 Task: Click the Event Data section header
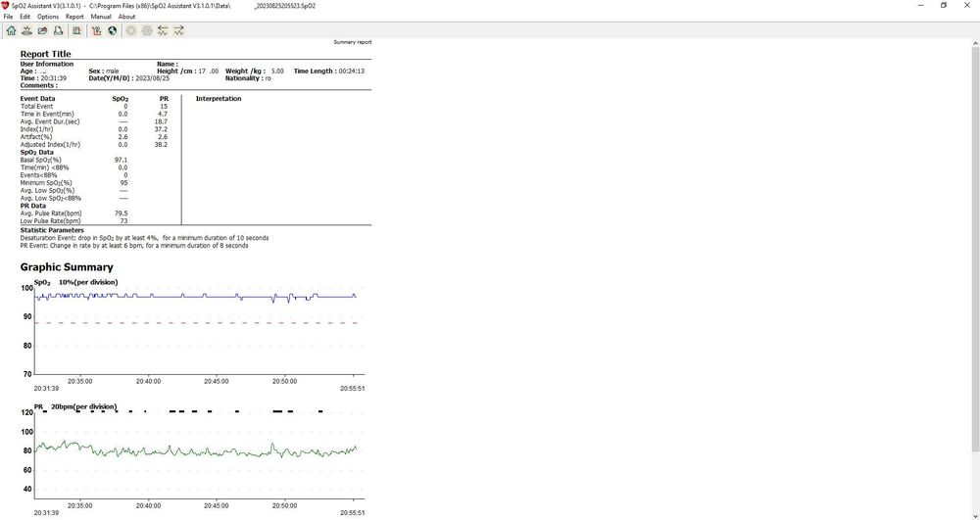point(37,99)
